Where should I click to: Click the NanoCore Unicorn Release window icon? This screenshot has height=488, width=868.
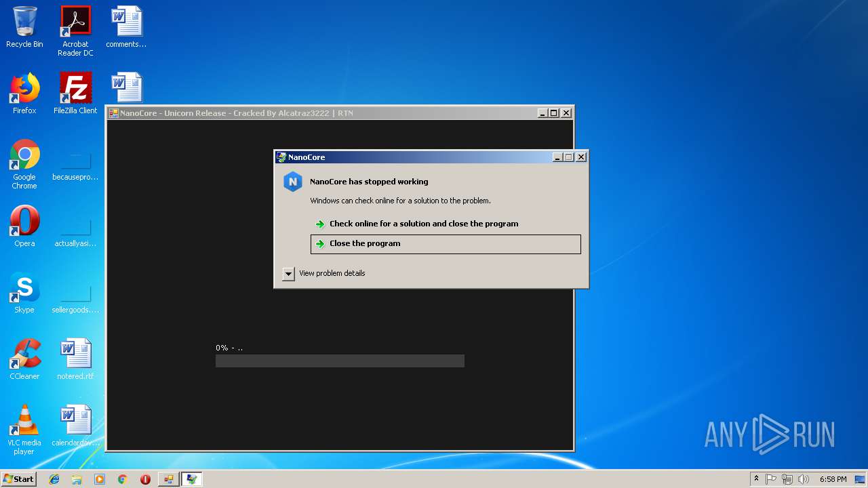[x=114, y=113]
